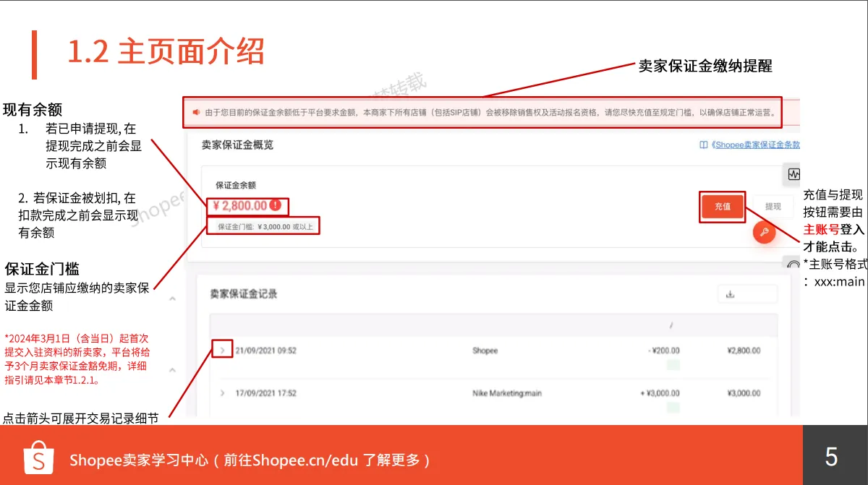Open the Shopee卖家保证金条款 link
This screenshot has height=485, width=868.
pos(756,145)
